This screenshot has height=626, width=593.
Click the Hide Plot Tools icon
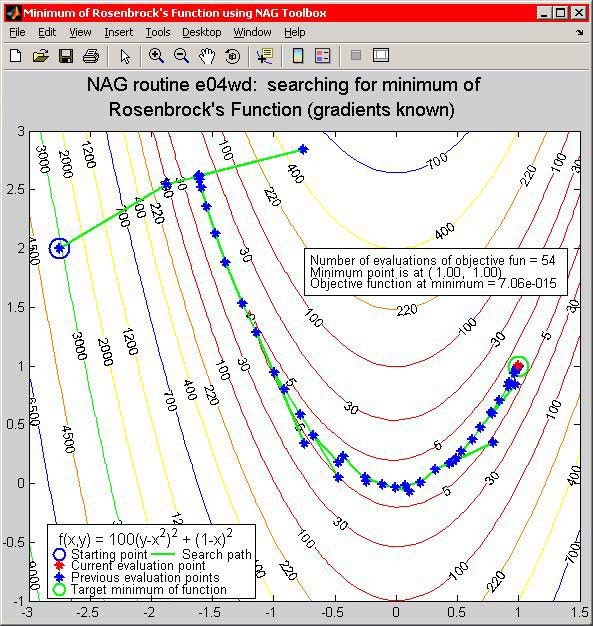click(x=356, y=55)
